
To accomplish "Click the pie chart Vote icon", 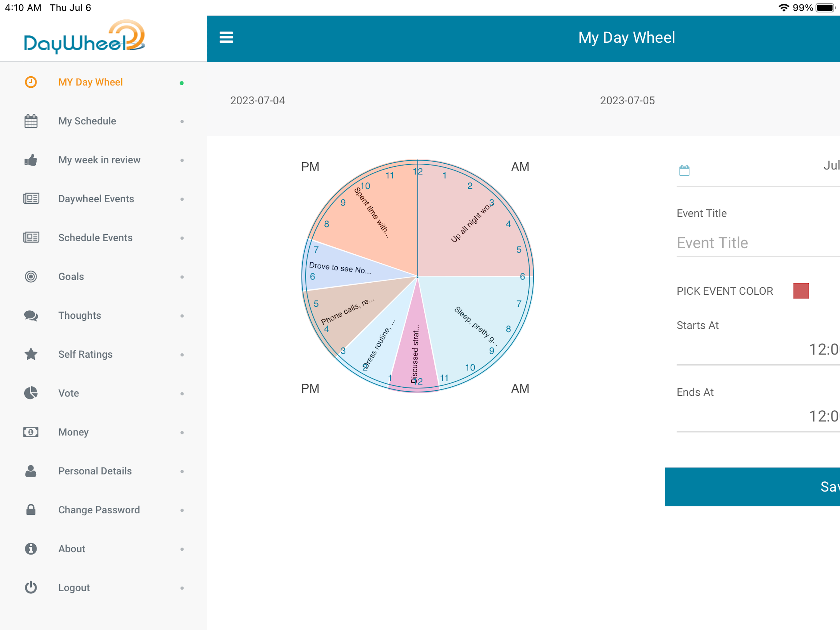I will 31,393.
